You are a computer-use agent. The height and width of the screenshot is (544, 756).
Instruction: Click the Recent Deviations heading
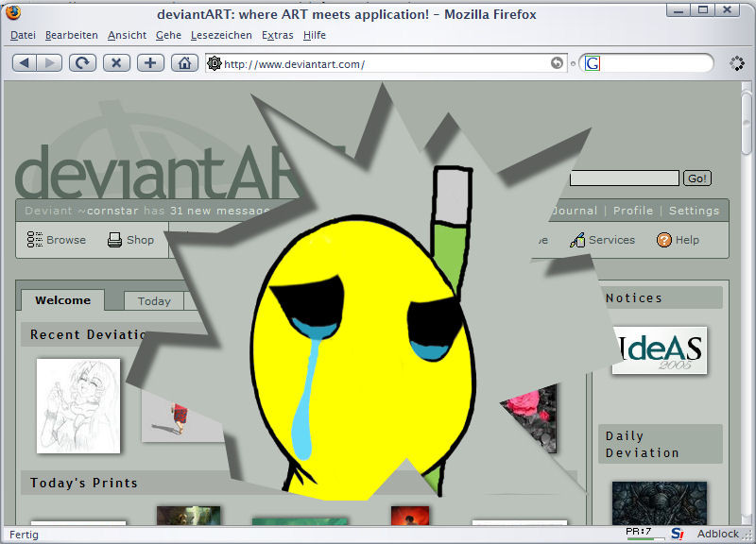point(88,334)
